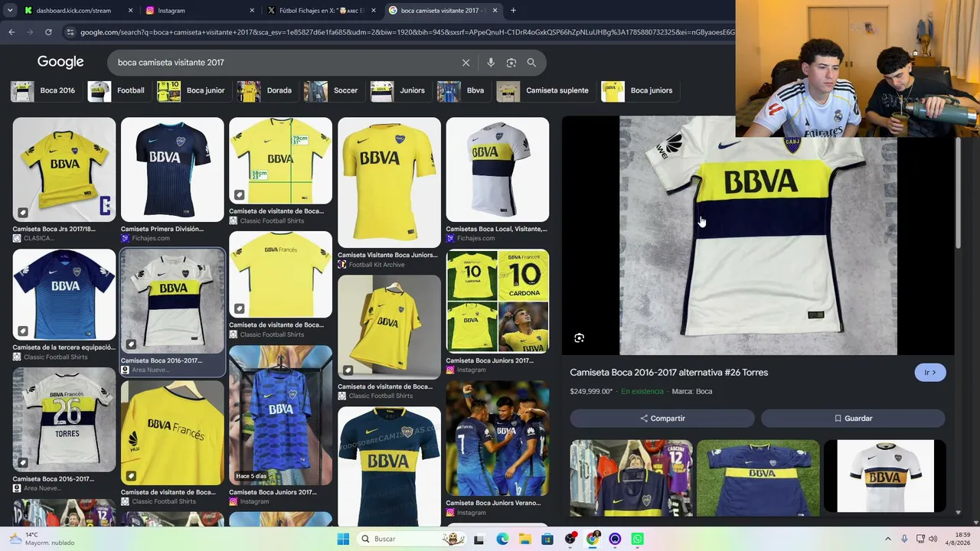980x551 pixels.
Task: Filter results by Camiseta suplente chip
Action: click(x=544, y=90)
